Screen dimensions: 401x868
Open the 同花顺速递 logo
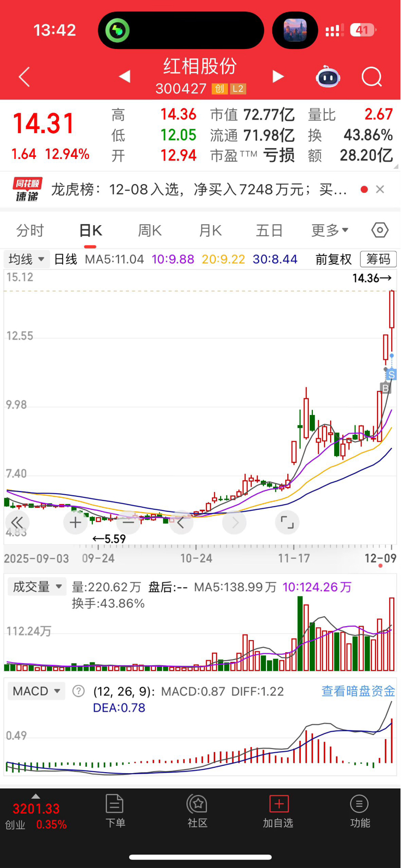[x=27, y=189]
